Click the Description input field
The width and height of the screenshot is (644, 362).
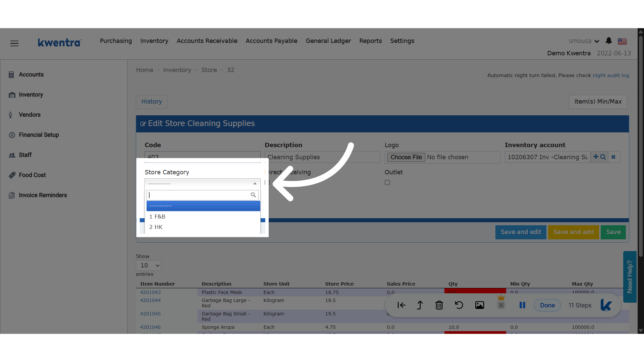click(322, 157)
